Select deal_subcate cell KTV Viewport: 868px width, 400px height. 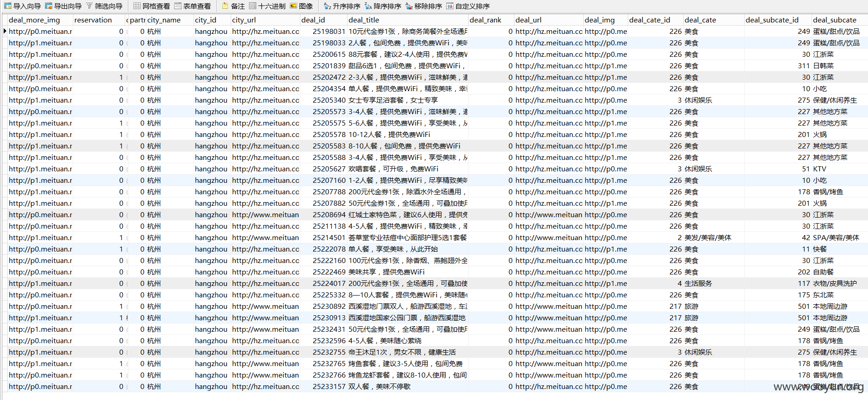click(840, 169)
